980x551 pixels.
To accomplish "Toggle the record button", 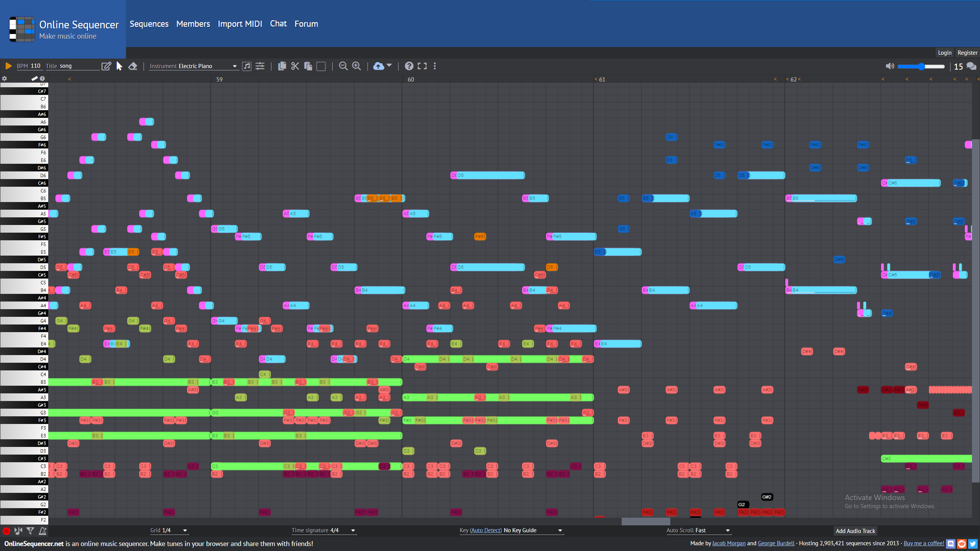I will (x=7, y=531).
